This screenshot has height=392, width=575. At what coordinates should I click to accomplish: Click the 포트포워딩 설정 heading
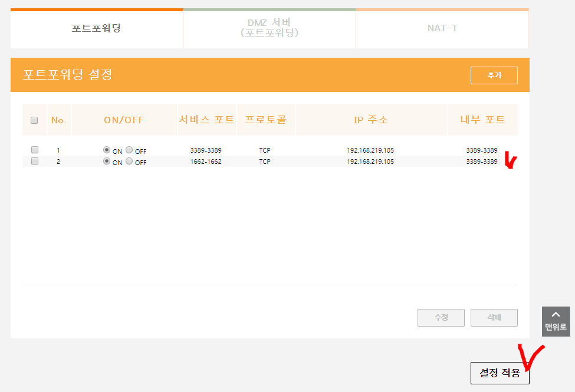pos(67,75)
